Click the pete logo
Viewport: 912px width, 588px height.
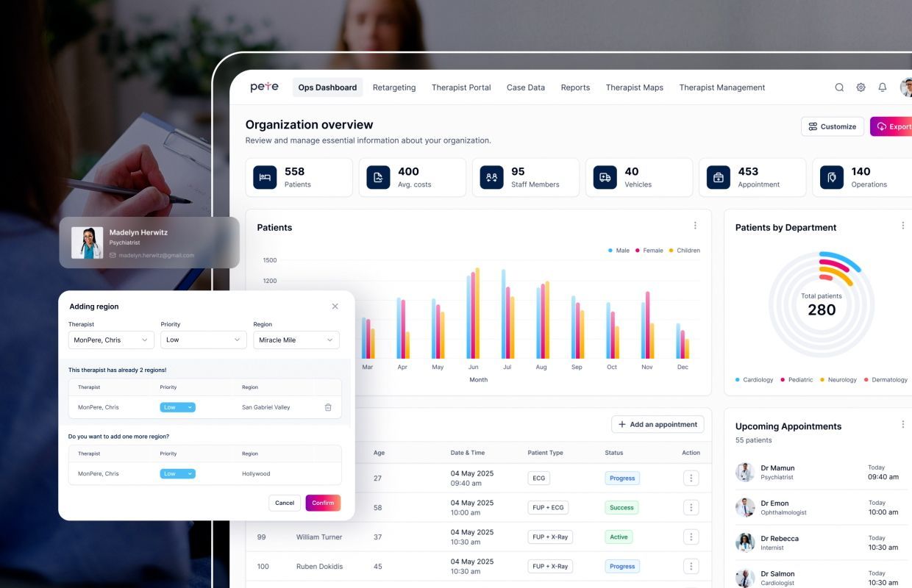(265, 87)
